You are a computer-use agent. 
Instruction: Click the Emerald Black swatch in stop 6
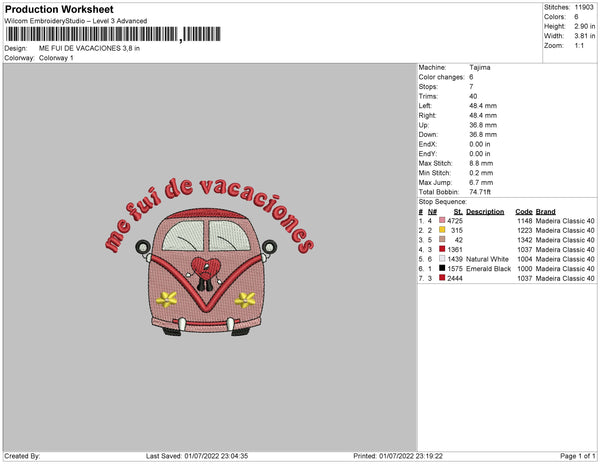442,268
